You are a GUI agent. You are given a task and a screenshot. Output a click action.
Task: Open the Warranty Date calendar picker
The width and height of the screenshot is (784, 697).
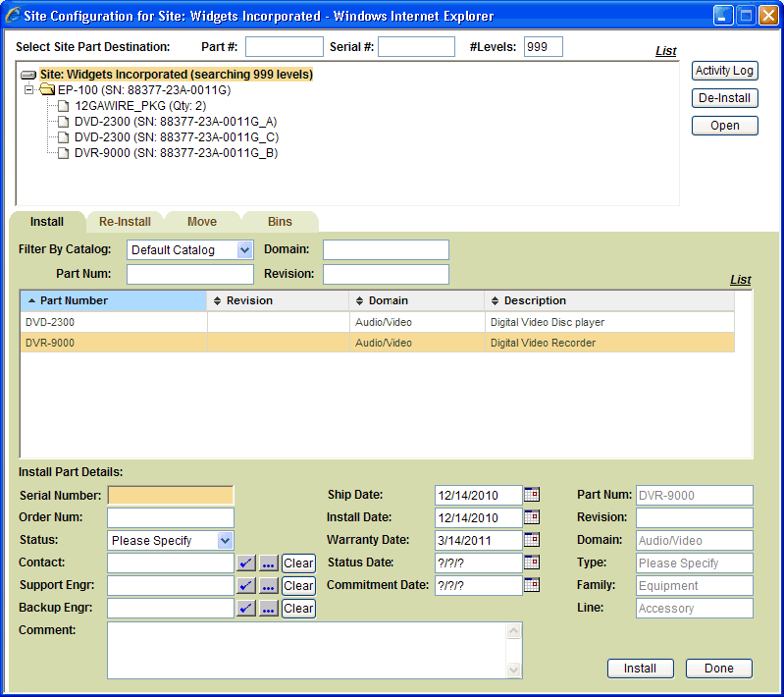click(532, 539)
